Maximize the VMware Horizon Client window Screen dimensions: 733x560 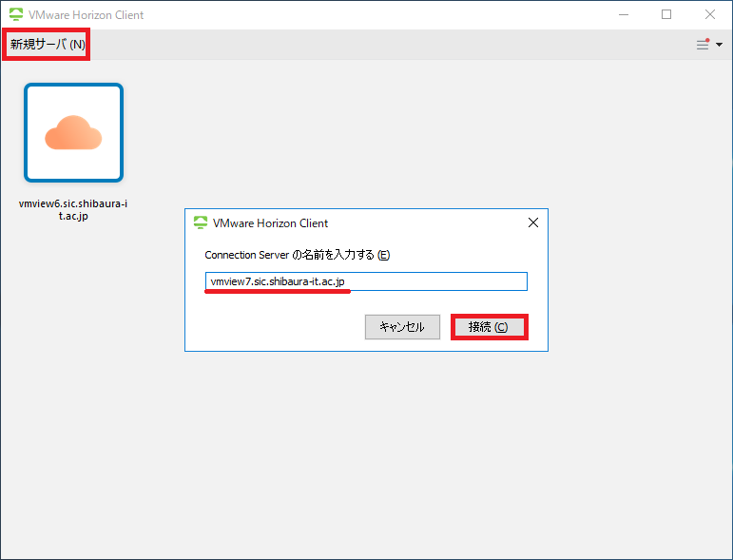coord(666,14)
